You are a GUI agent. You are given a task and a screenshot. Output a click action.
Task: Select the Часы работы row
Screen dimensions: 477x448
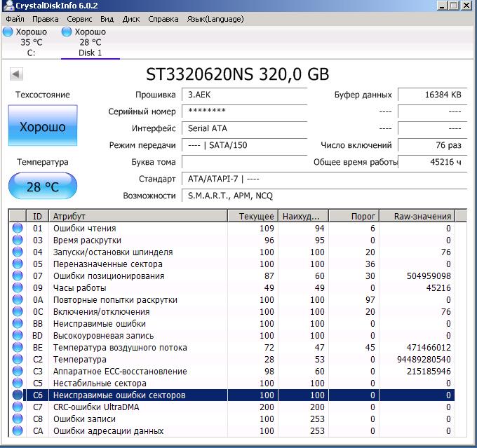(x=231, y=287)
